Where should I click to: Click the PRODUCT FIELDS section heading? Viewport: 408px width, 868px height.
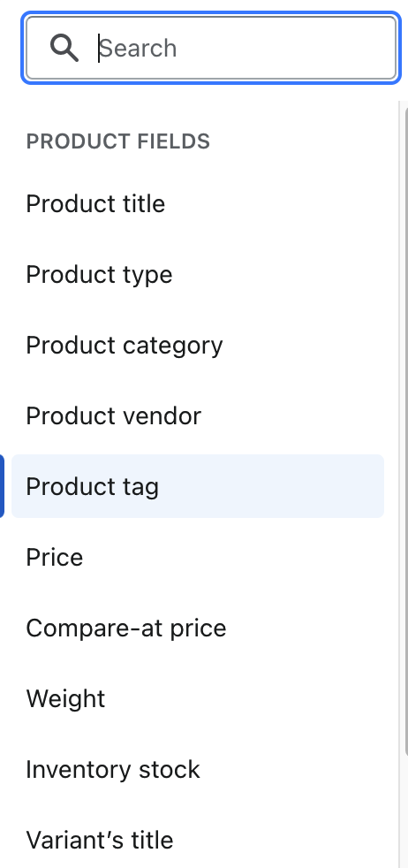click(117, 141)
